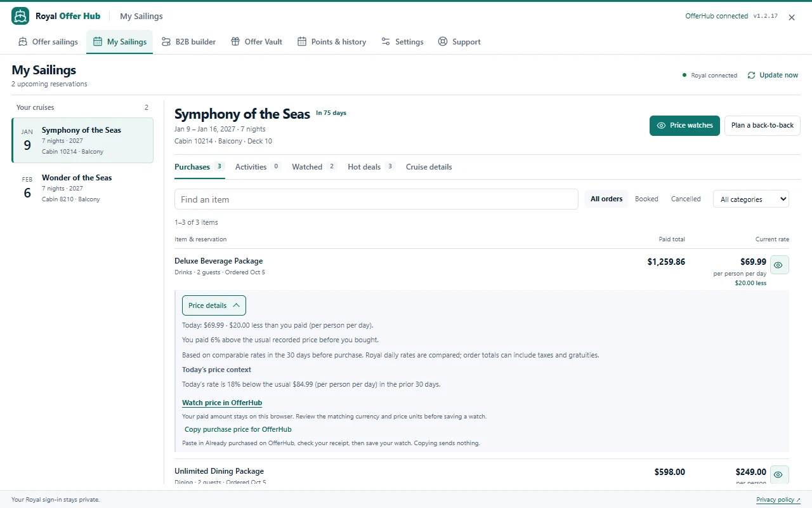Image resolution: width=812 pixels, height=508 pixels.
Task: Click the Points & history calendar icon
Action: tap(302, 42)
